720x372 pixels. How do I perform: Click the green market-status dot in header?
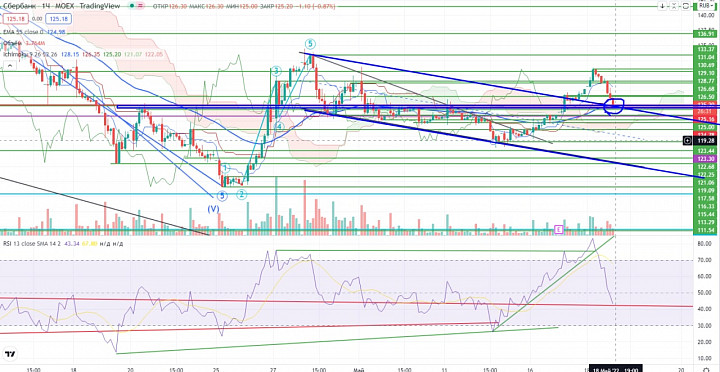[132, 6]
